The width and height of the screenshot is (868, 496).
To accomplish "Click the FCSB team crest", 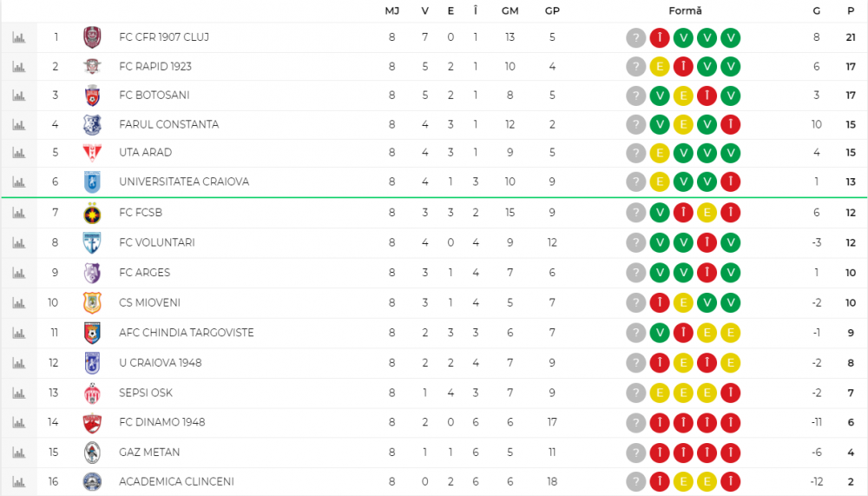I will click(92, 213).
